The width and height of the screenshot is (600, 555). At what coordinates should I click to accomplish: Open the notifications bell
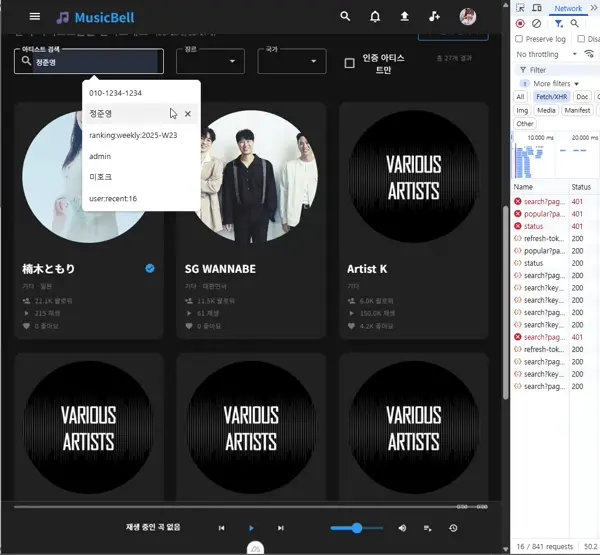pos(375,17)
